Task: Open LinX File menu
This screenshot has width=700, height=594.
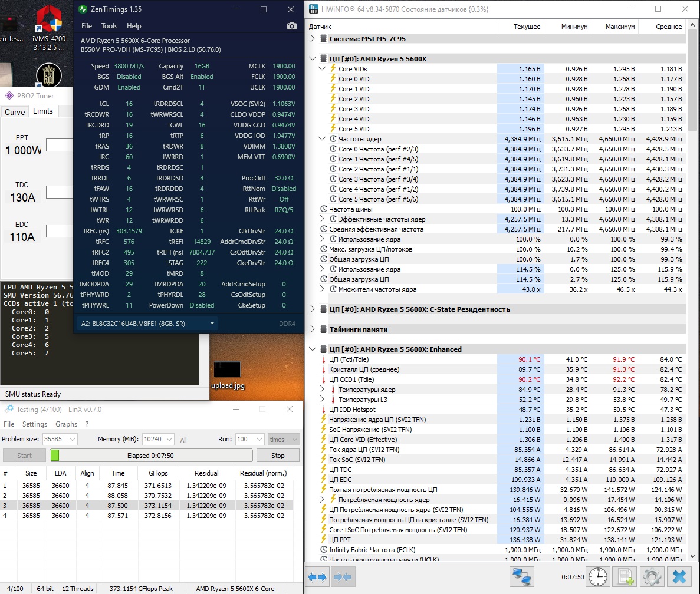Action: (9, 424)
